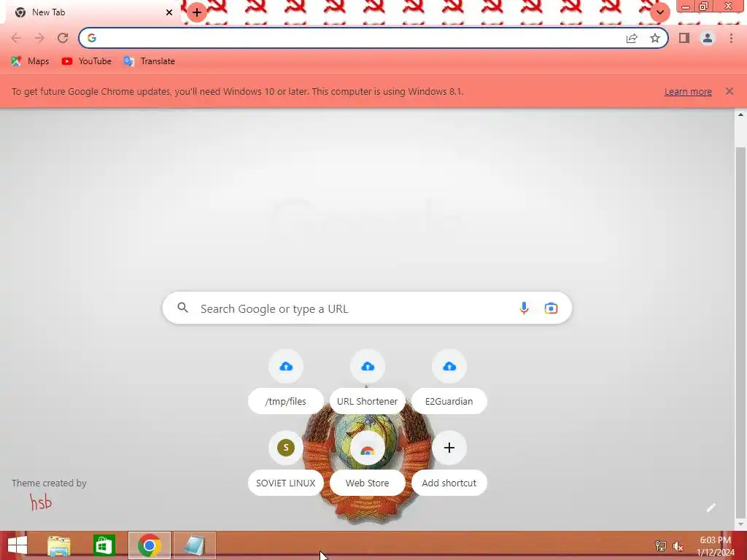Focus the address bar
Screen dimensions: 747x560
pyautogui.click(x=373, y=38)
